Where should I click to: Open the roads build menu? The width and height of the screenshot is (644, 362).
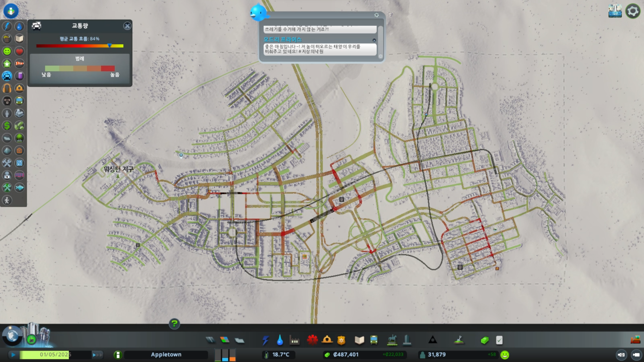click(x=210, y=340)
